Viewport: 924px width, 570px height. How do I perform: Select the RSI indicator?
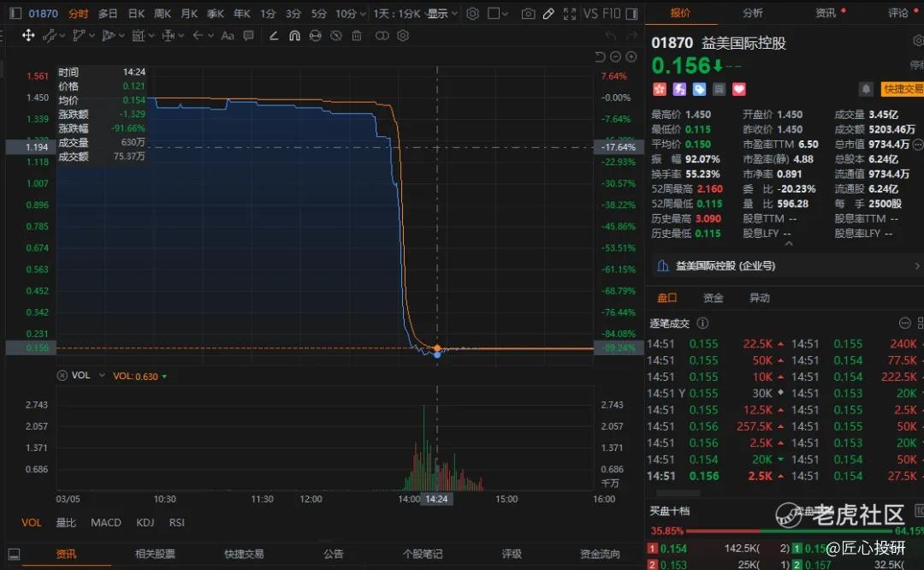pyautogui.click(x=177, y=522)
